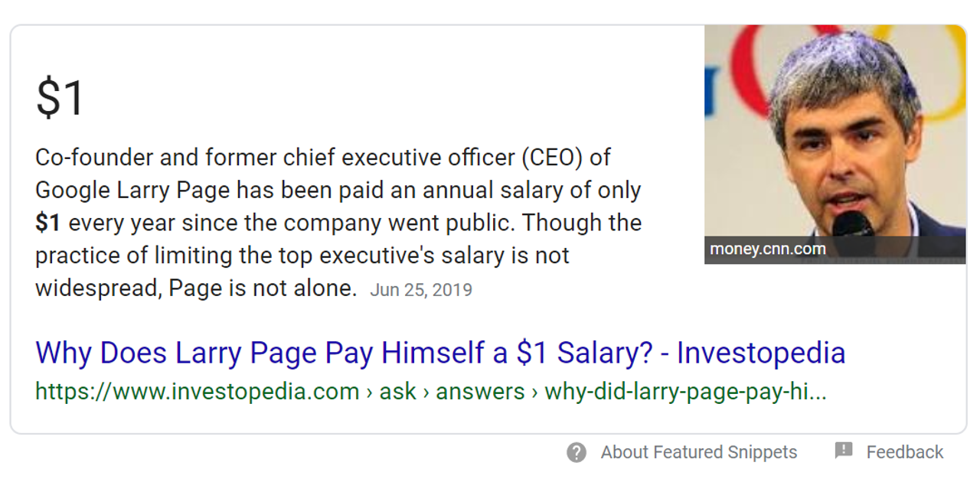The width and height of the screenshot is (980, 495).
Task: Click the Jun 25, 2019 date text
Action: [422, 290]
